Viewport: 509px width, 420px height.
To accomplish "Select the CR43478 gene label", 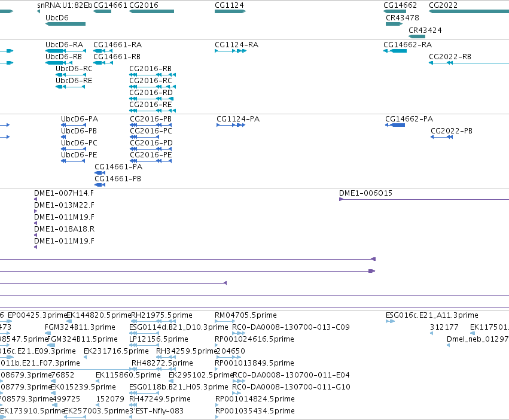I will point(402,17).
